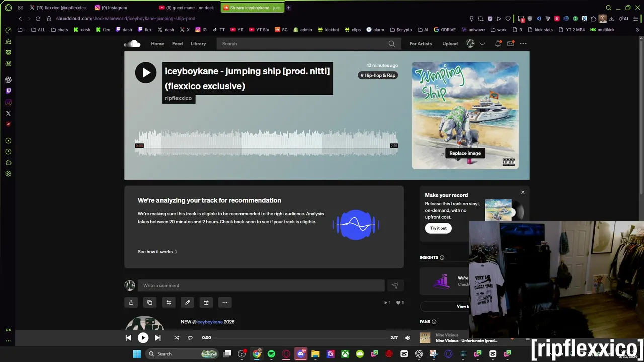This screenshot has width=644, height=362.
Task: Click the icon right of the pencil
Action: coord(206,302)
